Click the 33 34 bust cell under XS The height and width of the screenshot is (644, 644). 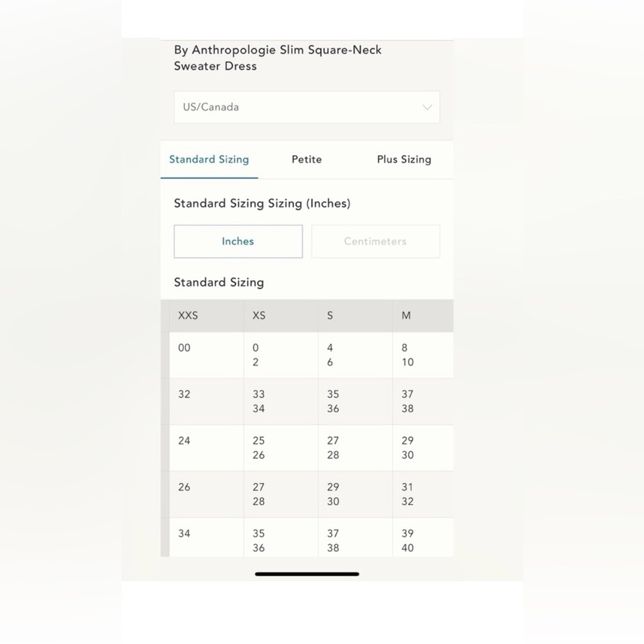(281, 402)
